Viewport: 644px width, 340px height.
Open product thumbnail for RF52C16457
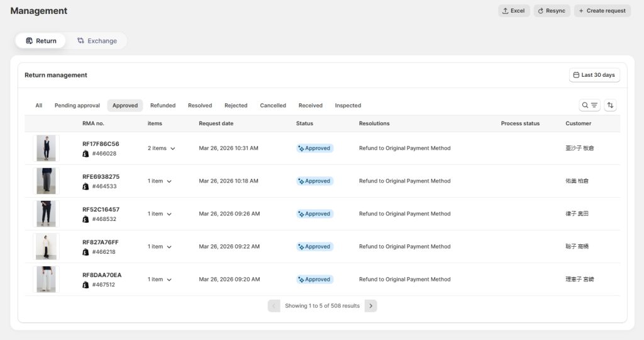[x=46, y=214]
